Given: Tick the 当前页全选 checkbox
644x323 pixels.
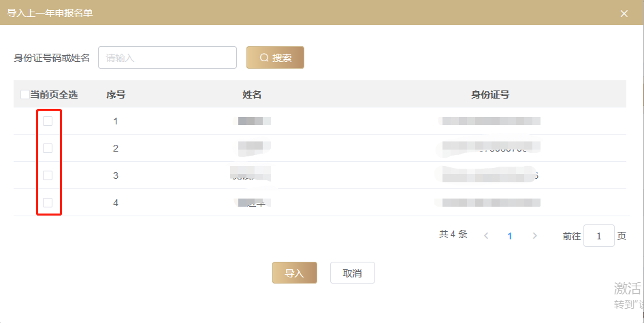Looking at the screenshot, I should (25, 95).
